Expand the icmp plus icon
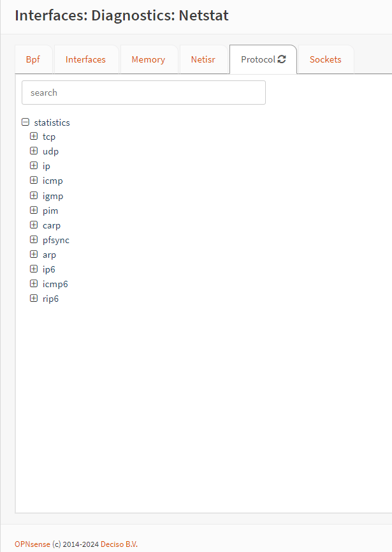The width and height of the screenshot is (392, 552). [34, 180]
